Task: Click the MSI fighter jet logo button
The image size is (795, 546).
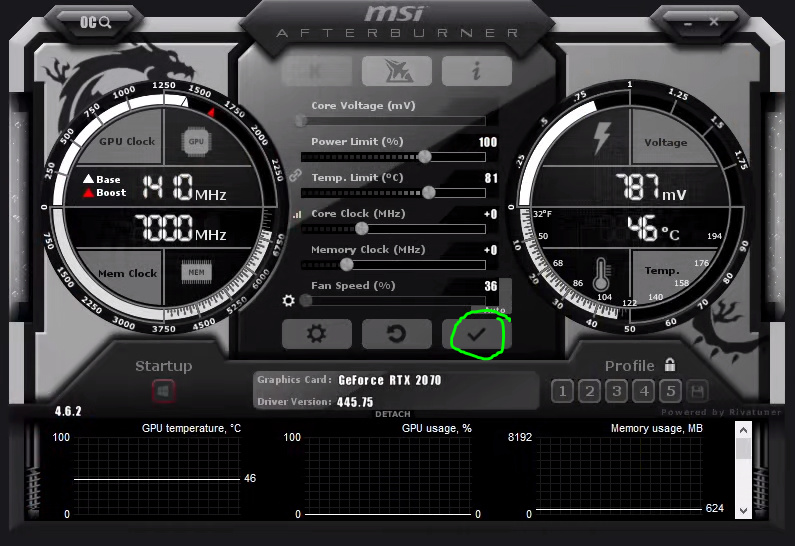Action: (x=397, y=71)
